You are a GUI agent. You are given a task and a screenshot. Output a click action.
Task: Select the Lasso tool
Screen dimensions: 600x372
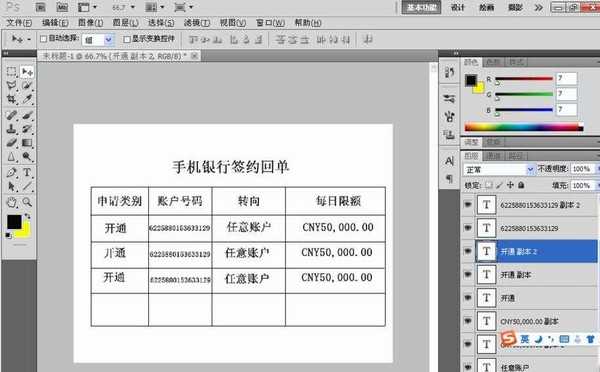pyautogui.click(x=11, y=86)
